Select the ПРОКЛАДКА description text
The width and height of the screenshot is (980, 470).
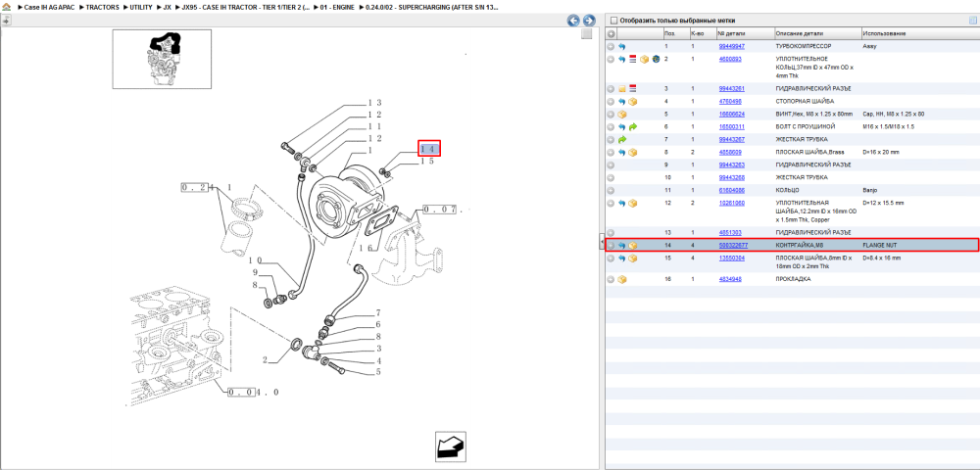tap(793, 279)
